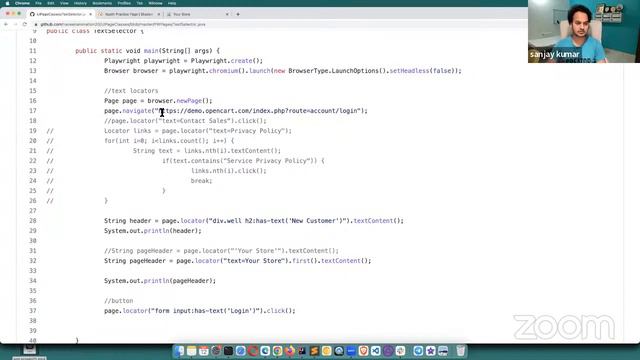
Task: Open the History menu
Action: [x=80, y=3]
